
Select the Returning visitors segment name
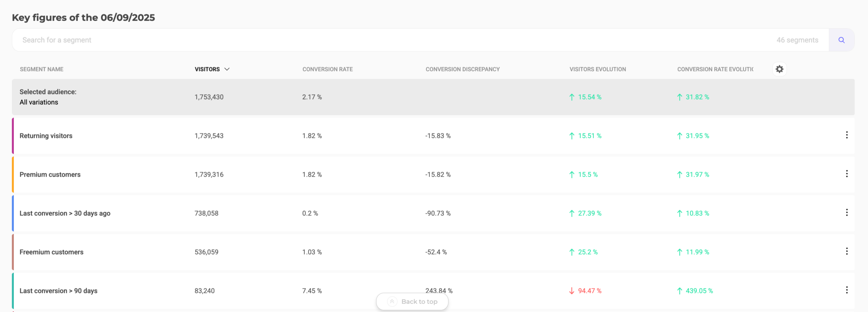46,136
